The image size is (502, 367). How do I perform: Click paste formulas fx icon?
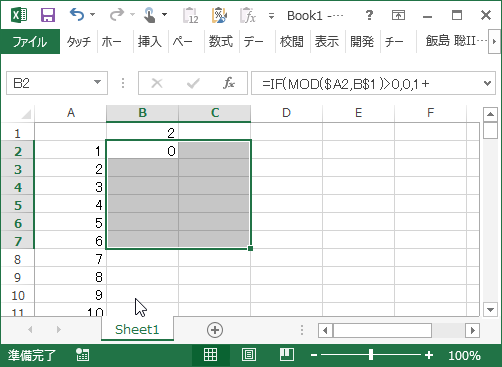(x=248, y=15)
